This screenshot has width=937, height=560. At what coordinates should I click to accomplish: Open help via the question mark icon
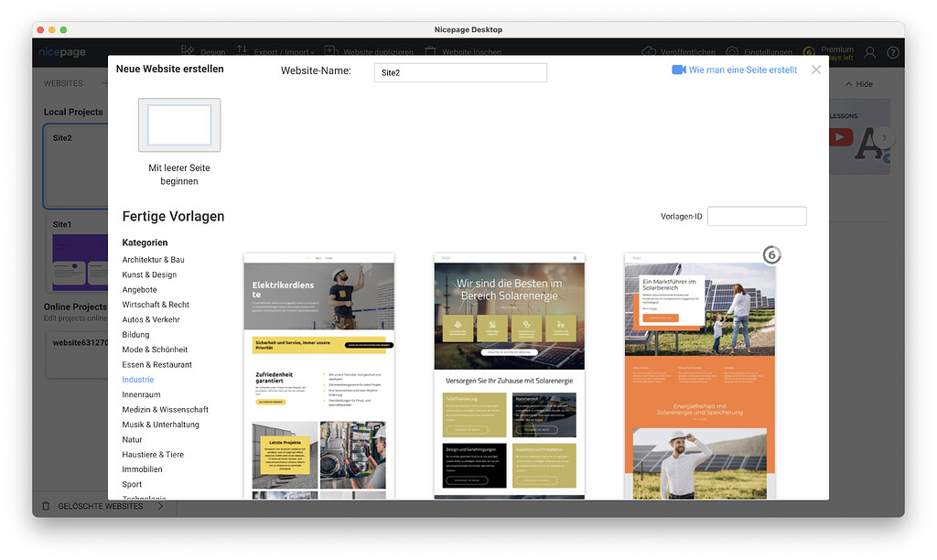point(892,52)
